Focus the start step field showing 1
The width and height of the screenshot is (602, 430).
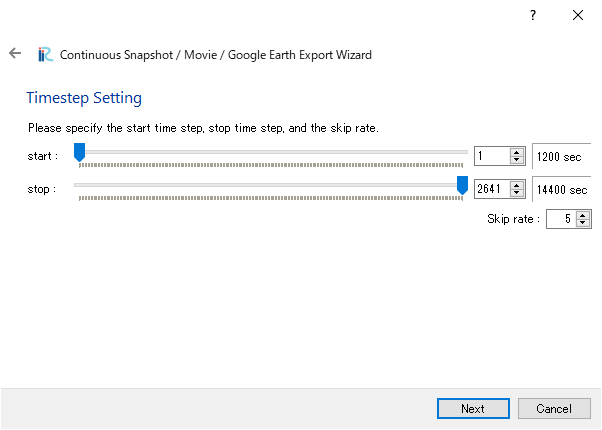click(492, 156)
